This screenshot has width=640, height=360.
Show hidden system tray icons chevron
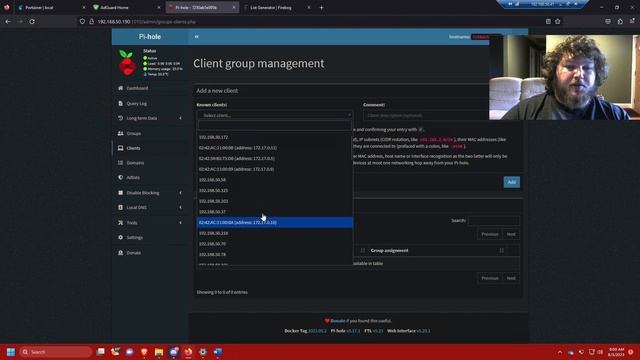click(x=560, y=352)
